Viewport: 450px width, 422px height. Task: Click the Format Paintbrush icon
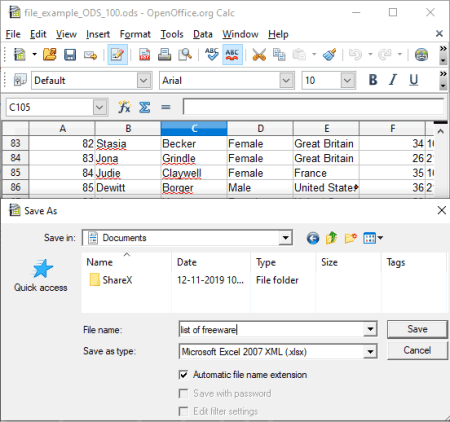coord(330,54)
